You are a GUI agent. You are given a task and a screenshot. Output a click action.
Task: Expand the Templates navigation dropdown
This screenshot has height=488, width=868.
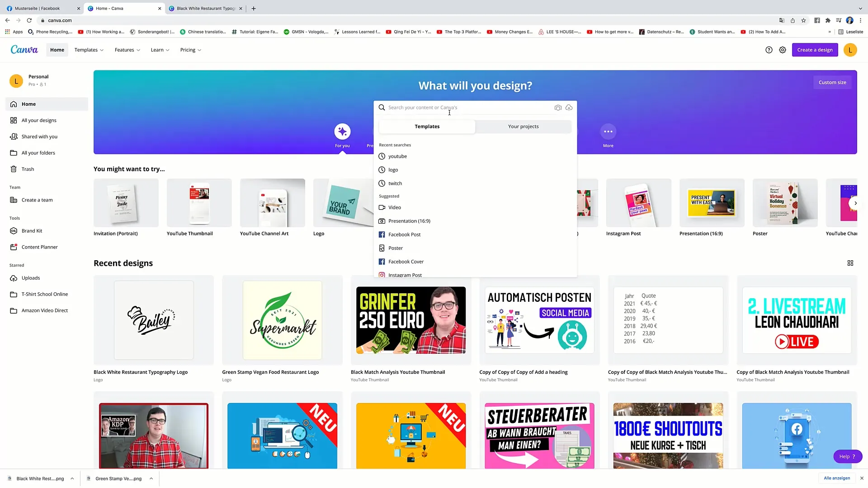pyautogui.click(x=88, y=49)
